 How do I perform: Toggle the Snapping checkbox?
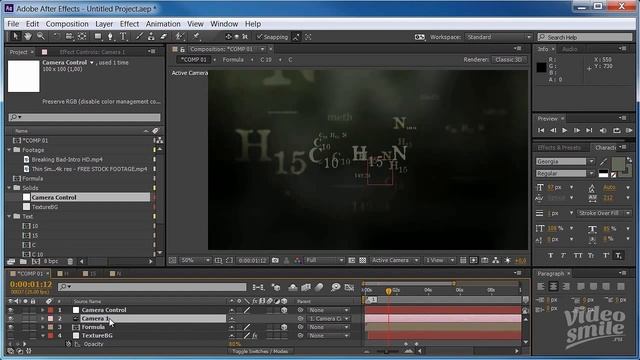pyautogui.click(x=259, y=37)
